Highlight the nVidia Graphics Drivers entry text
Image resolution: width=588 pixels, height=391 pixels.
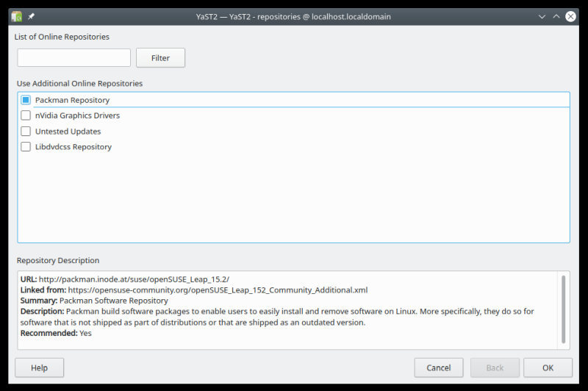pyautogui.click(x=77, y=115)
